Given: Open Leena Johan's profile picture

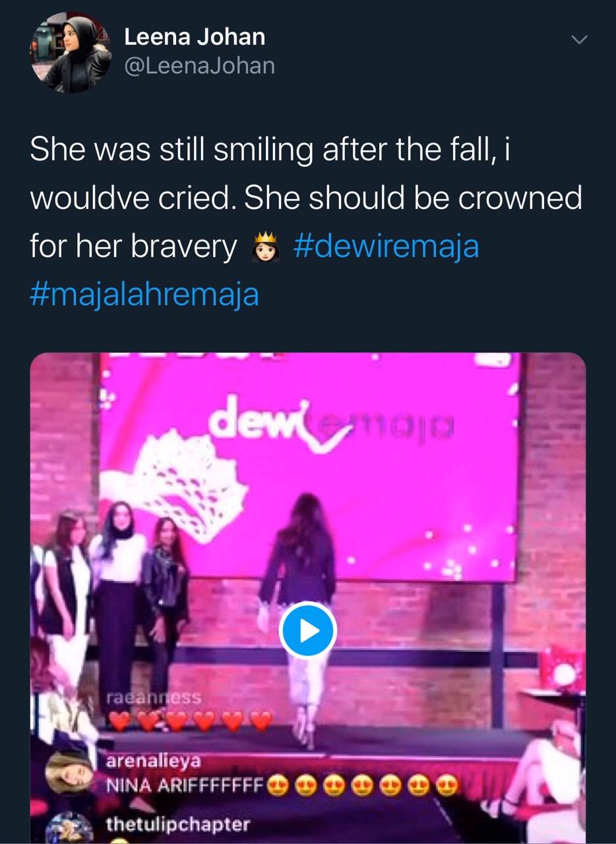Looking at the screenshot, I should coord(71,52).
